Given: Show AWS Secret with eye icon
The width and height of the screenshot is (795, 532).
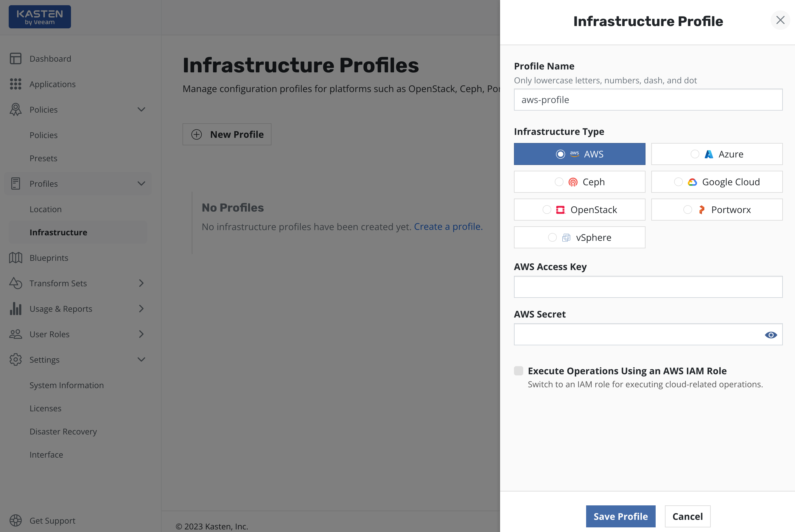Looking at the screenshot, I should coord(771,335).
